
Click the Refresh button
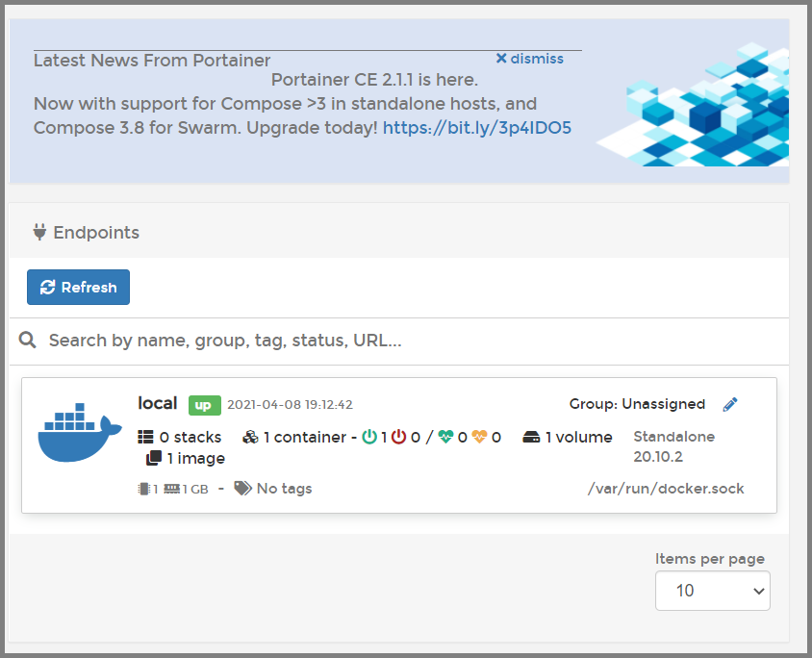tap(78, 287)
